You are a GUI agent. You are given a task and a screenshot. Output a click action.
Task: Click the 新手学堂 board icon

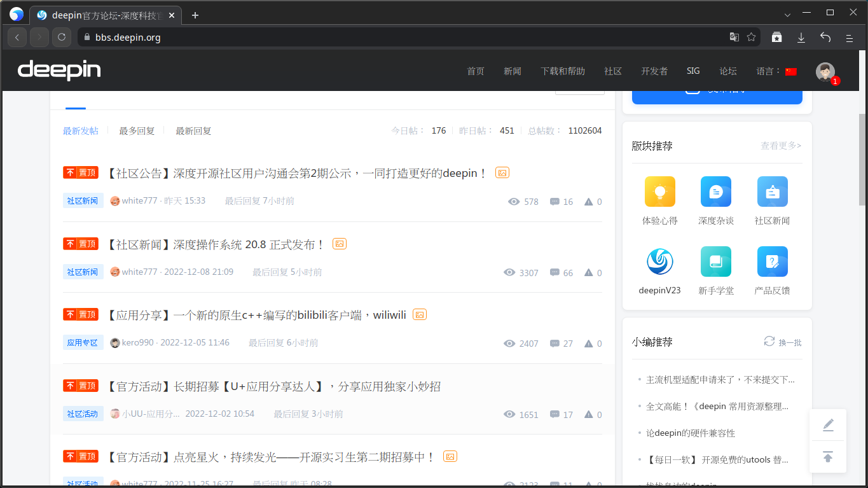715,261
